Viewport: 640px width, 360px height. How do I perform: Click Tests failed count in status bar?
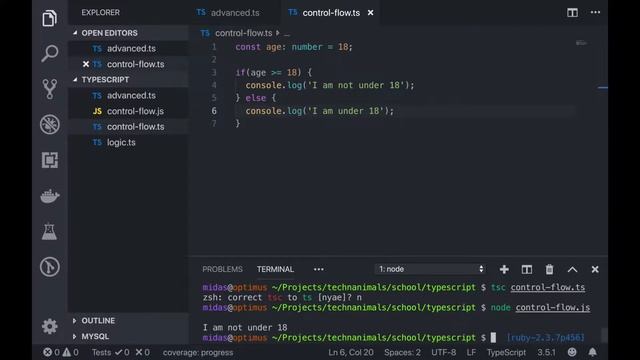coord(142,352)
